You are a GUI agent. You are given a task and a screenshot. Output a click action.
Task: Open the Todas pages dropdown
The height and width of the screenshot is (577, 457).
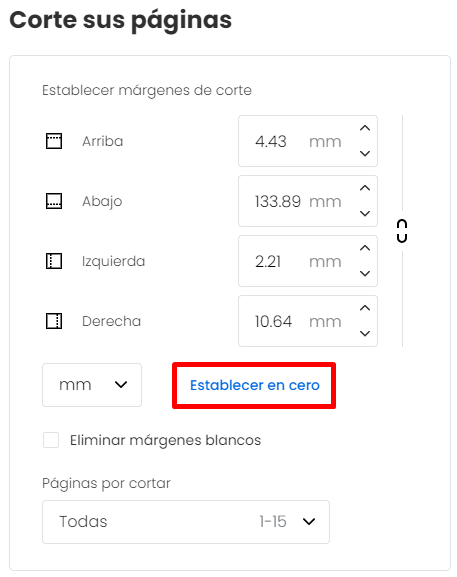[x=186, y=522]
